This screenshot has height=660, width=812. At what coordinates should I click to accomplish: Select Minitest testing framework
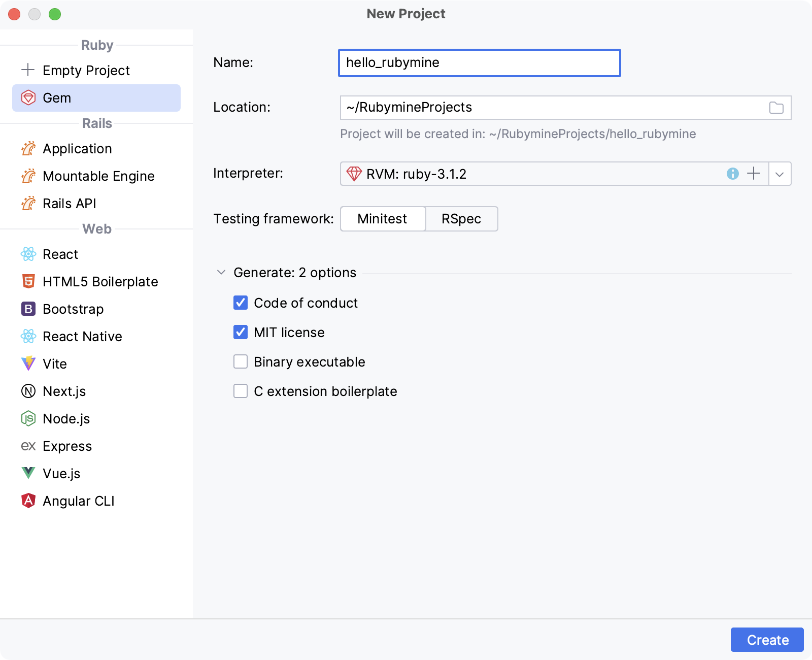382,219
